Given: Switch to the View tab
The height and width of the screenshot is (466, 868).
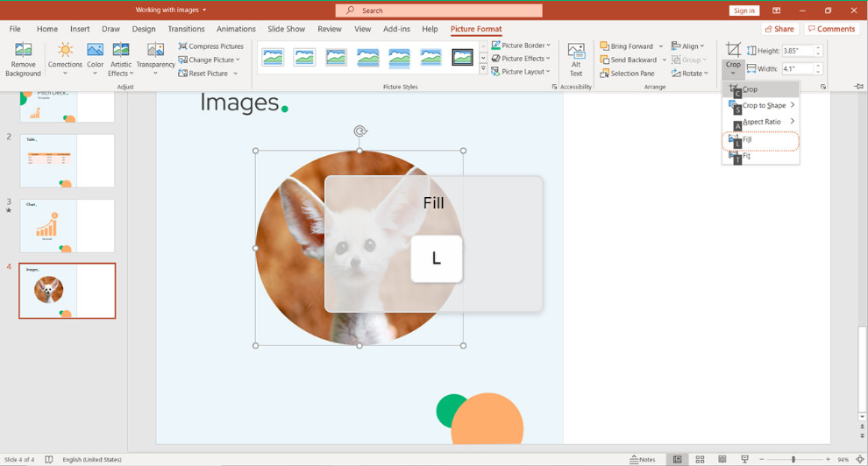Looking at the screenshot, I should [363, 29].
